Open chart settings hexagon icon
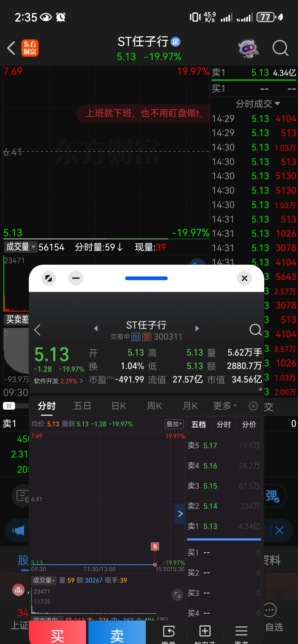This screenshot has width=298, height=644. click(x=253, y=406)
